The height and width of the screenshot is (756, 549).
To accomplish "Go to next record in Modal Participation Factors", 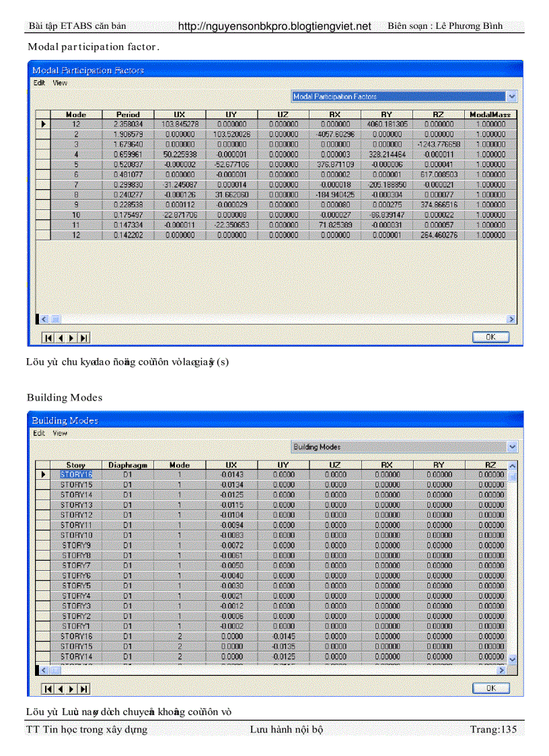I will (x=72, y=337).
